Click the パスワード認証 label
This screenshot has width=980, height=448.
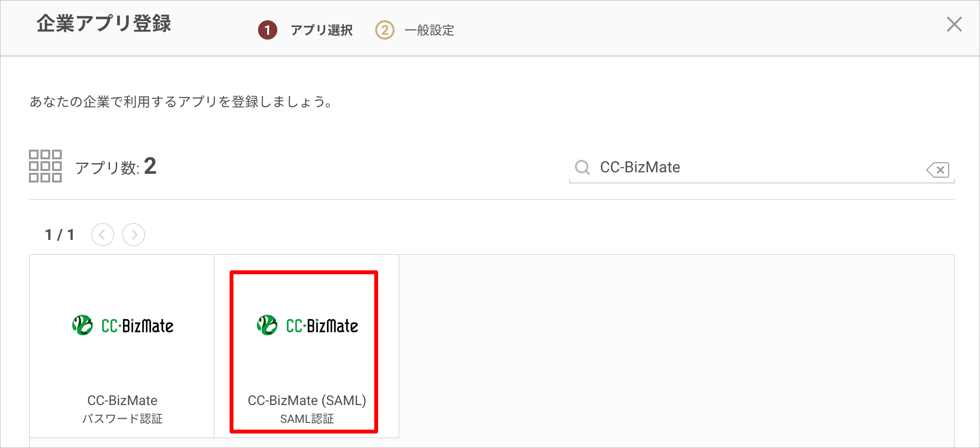tap(122, 418)
